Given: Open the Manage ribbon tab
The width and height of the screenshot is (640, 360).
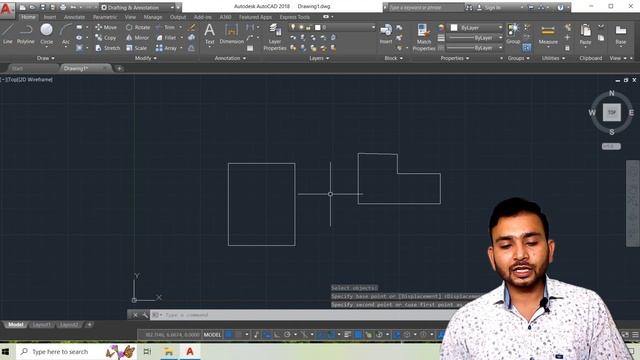Looking at the screenshot, I should coord(153,17).
